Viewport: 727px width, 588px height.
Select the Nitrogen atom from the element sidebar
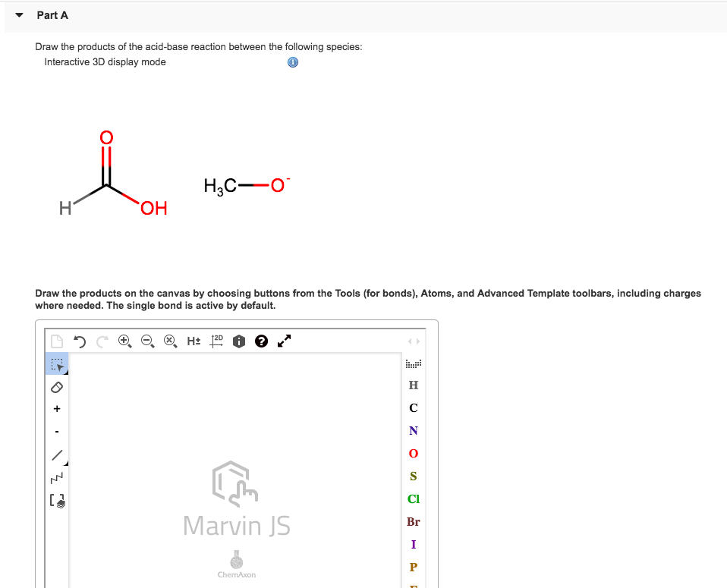(413, 430)
